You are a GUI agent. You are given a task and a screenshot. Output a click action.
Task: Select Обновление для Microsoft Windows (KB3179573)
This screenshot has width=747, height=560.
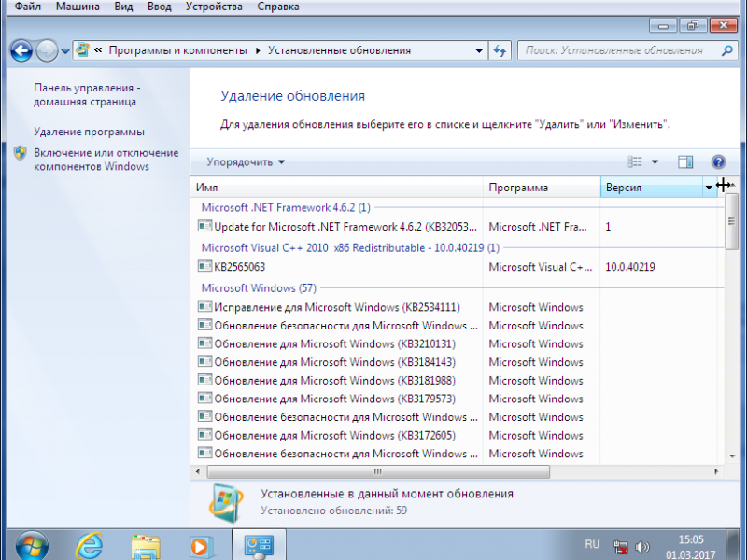pos(458,399)
